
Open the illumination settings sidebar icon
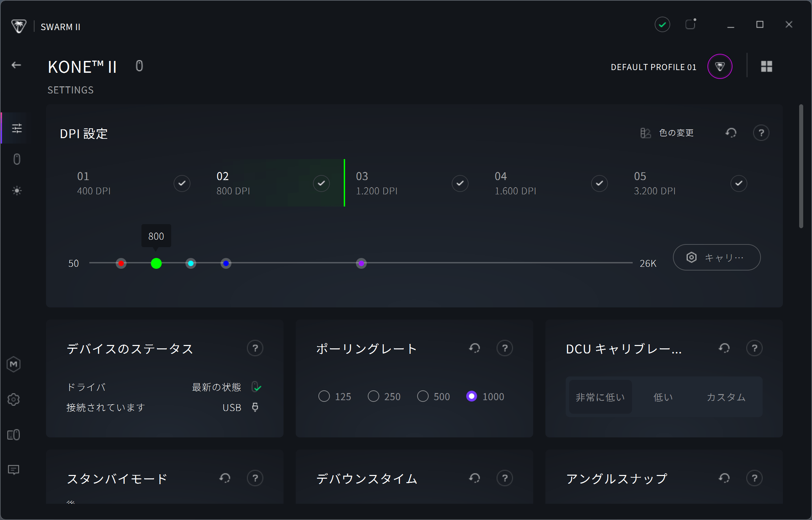click(17, 191)
